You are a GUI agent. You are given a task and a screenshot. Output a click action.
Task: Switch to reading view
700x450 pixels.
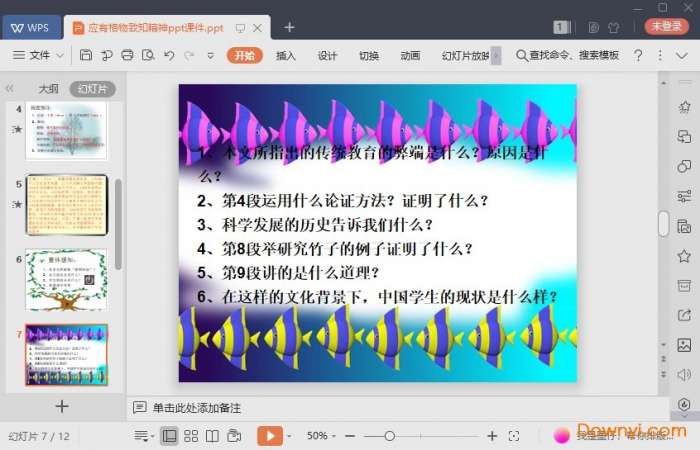point(212,436)
